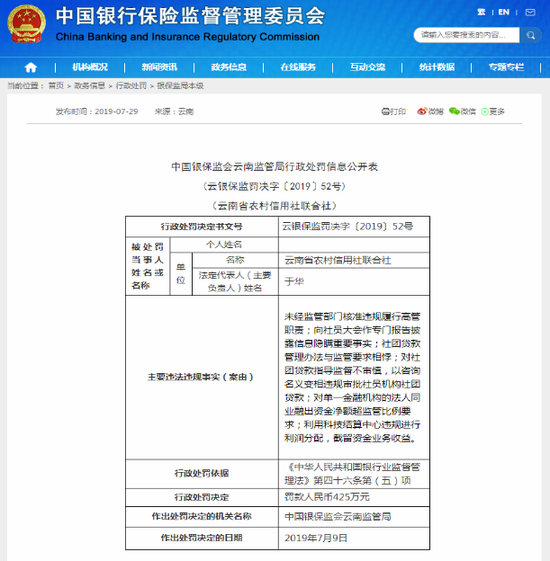The width and height of the screenshot is (550, 561).
Task: Click the title 中国银保监会云南监管局行政处罚信息公开表
Action: [274, 167]
